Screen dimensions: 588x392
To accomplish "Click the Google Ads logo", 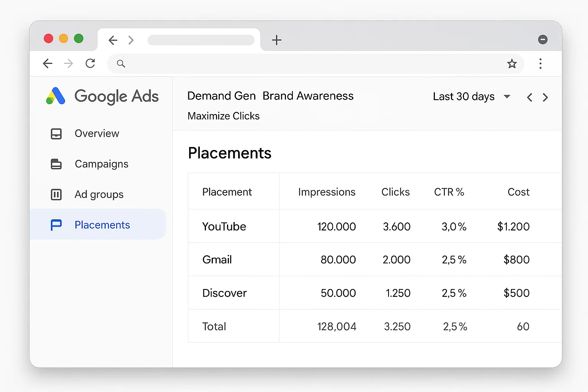I will [56, 96].
